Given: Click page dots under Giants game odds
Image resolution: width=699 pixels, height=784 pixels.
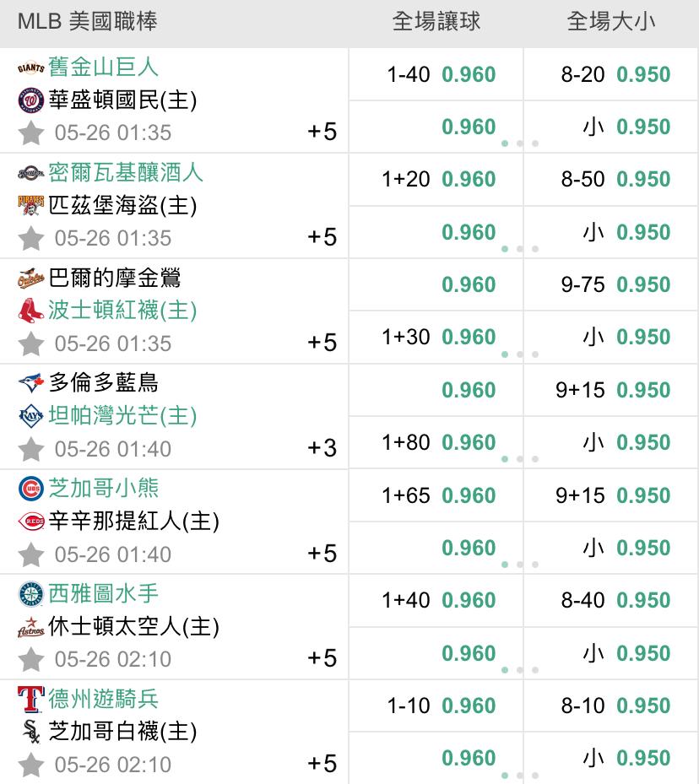Looking at the screenshot, I should (x=520, y=143).
